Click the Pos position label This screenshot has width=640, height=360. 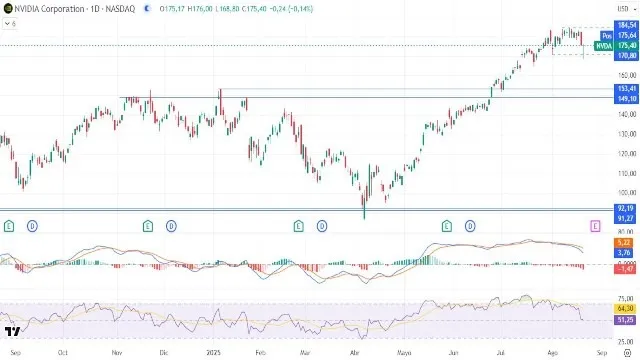pos(607,36)
